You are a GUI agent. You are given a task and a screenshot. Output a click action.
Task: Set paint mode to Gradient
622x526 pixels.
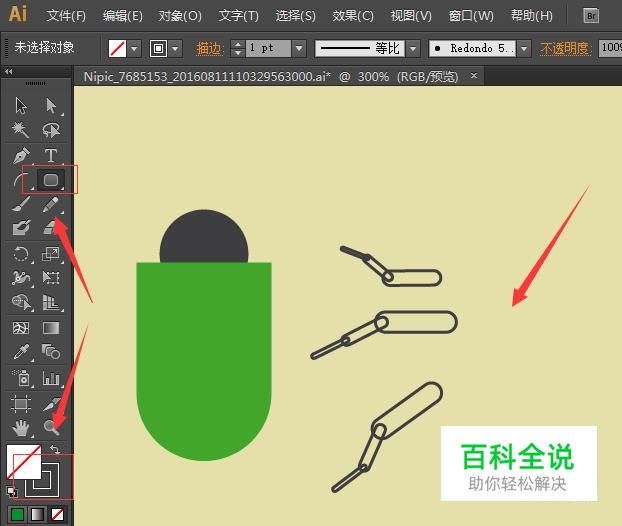pyautogui.click(x=37, y=514)
